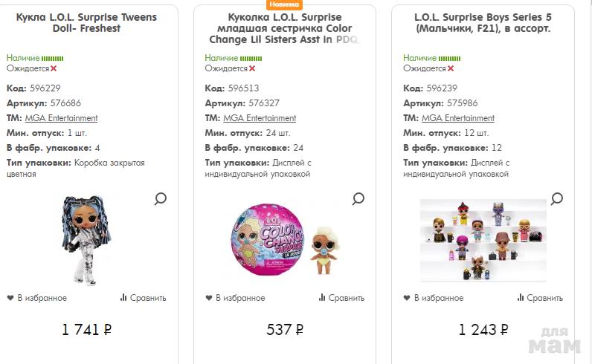Click heart icon on Color Change card
This screenshot has height=364, width=592.
pyautogui.click(x=209, y=298)
